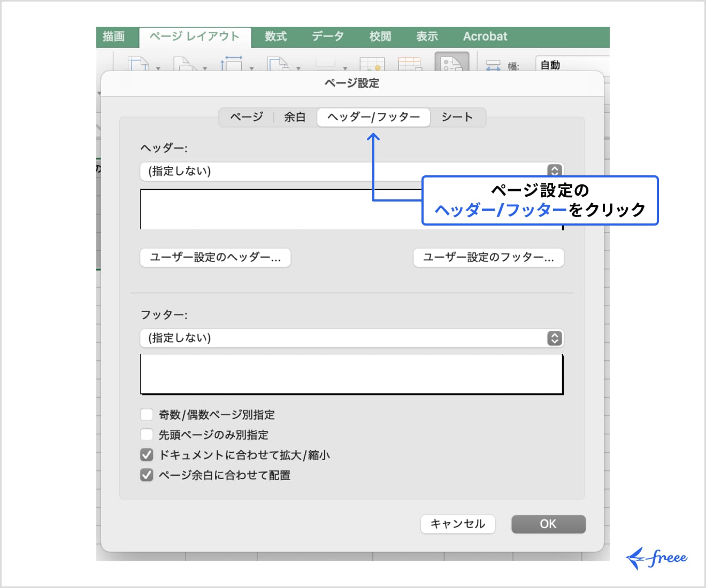Uncheck ドキュメントに合わせて拡大/縮小
The height and width of the screenshot is (588, 706).
click(146, 454)
